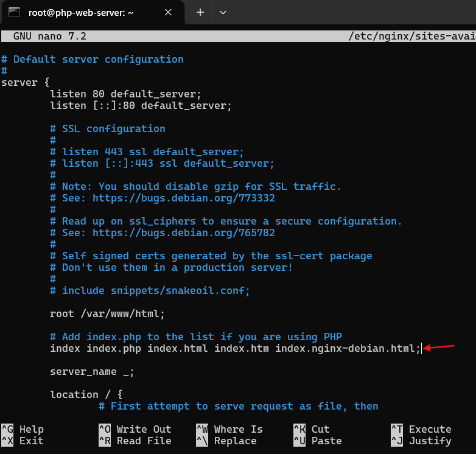Click the /etc/nginx/sites-avai file path
Viewport: 476px width, 454px height.
click(x=412, y=36)
